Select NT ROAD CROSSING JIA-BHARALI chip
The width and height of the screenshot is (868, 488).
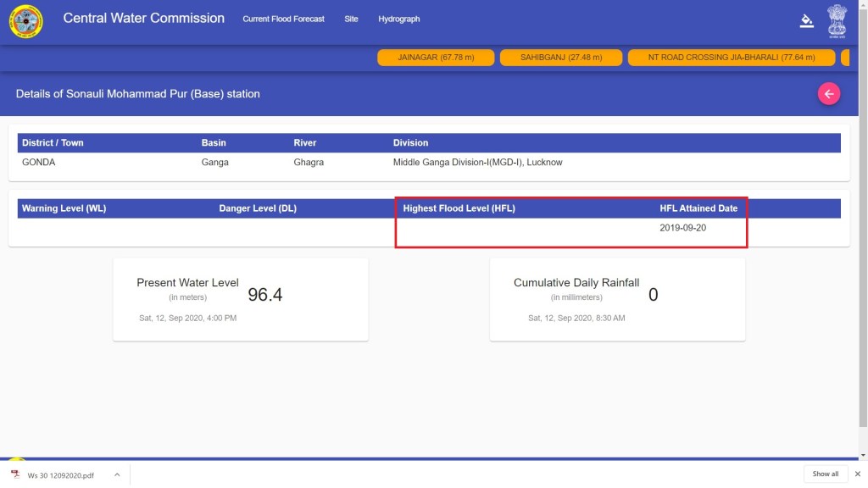click(x=731, y=58)
